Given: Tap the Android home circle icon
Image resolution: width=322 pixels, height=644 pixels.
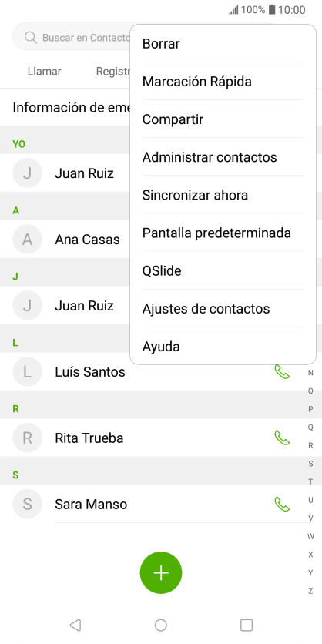Looking at the screenshot, I should coord(160,625).
